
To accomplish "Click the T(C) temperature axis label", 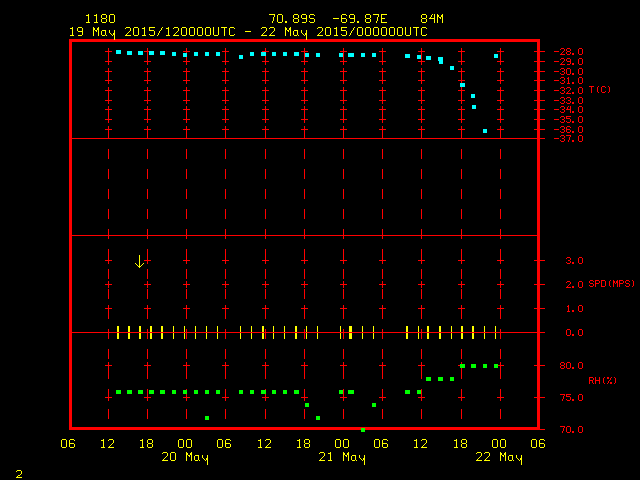I will (600, 90).
